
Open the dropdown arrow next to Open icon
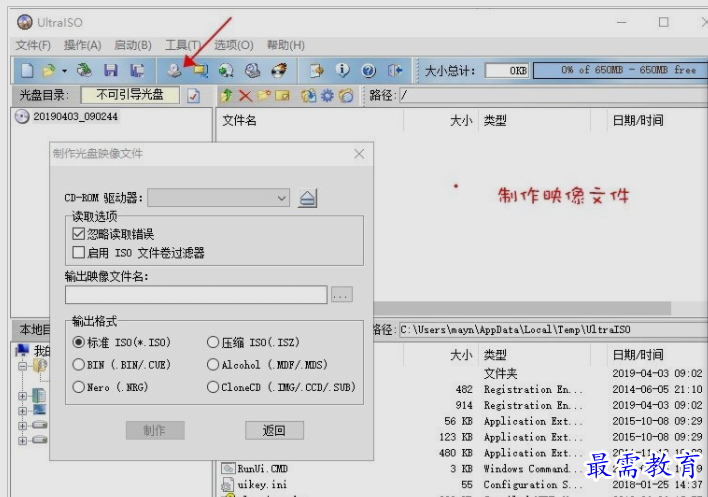click(x=65, y=71)
